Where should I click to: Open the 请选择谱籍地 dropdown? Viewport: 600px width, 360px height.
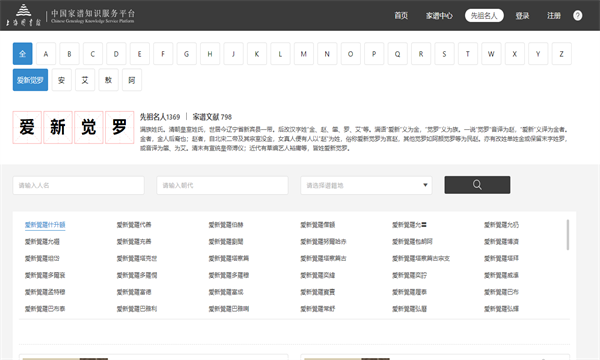(366, 185)
